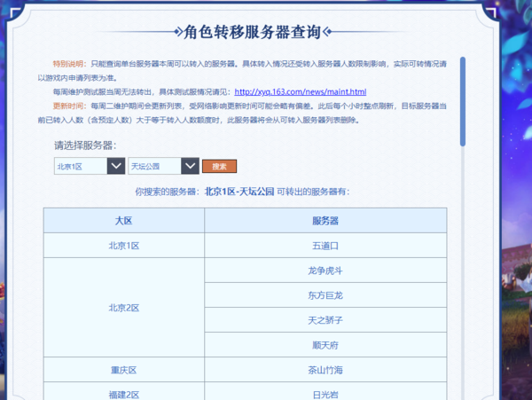
Task: Select the 五道口 server entry
Action: coord(325,246)
